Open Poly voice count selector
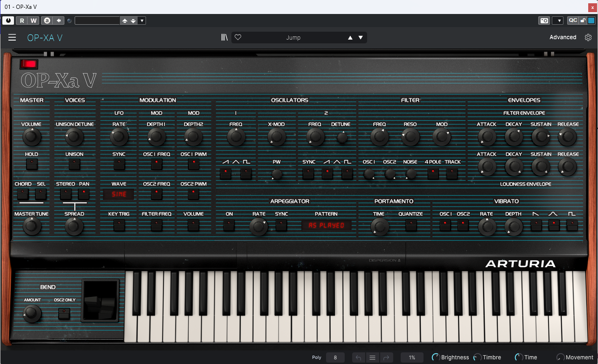The width and height of the screenshot is (598, 364). (335, 357)
